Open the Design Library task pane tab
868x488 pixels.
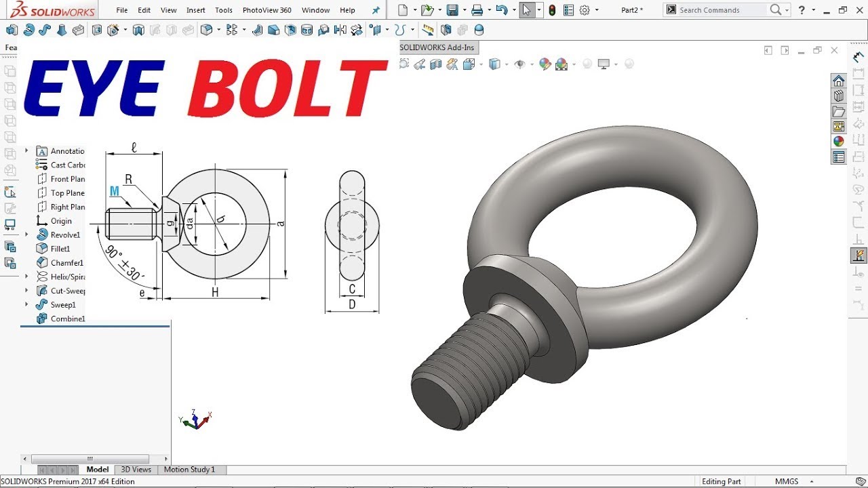pyautogui.click(x=839, y=96)
